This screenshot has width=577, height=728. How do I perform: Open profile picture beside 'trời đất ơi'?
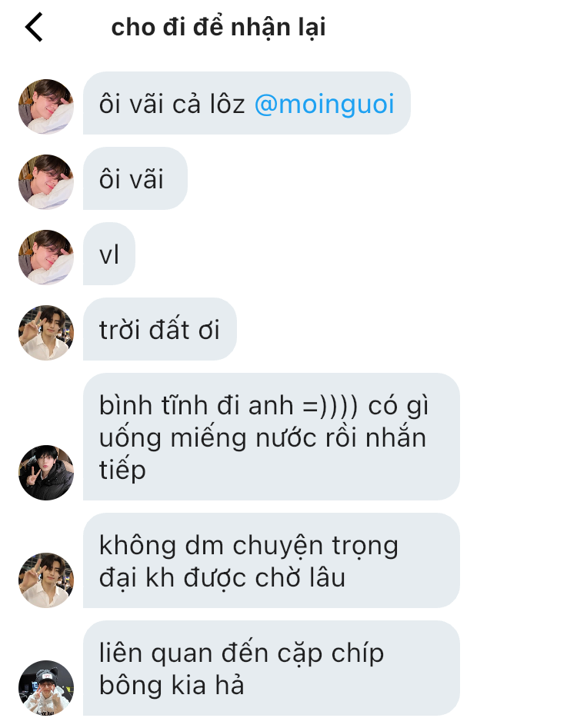tap(46, 332)
